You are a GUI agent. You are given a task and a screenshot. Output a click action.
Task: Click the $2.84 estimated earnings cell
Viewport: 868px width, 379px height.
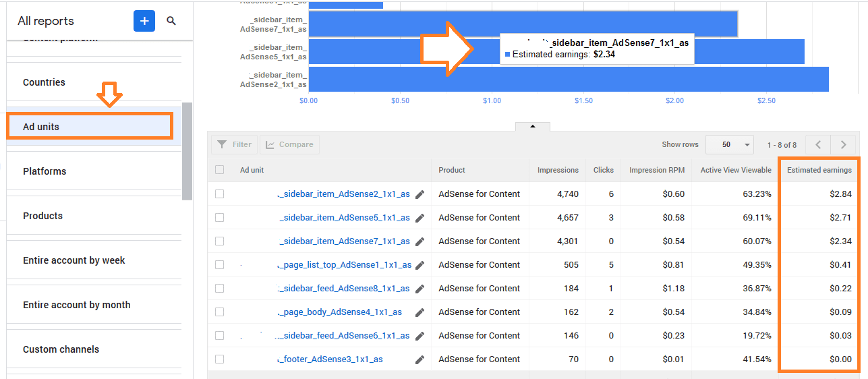(x=840, y=194)
